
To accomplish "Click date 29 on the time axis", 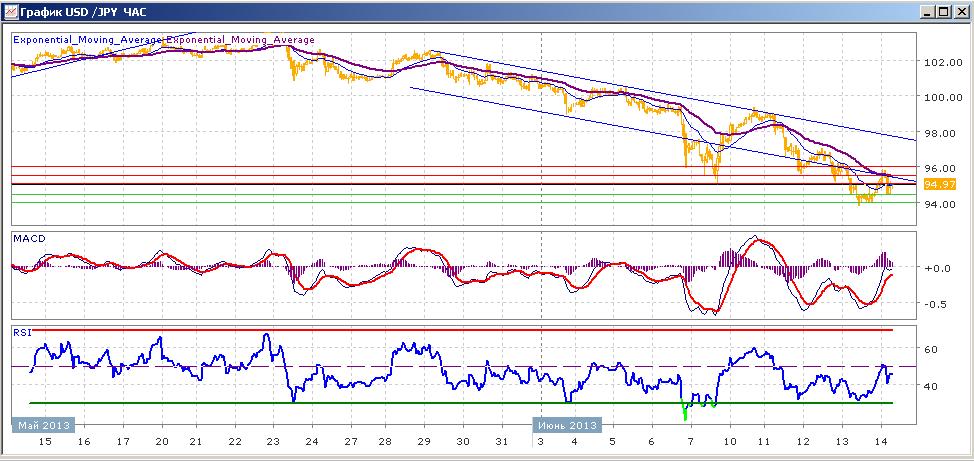I will pos(424,442).
